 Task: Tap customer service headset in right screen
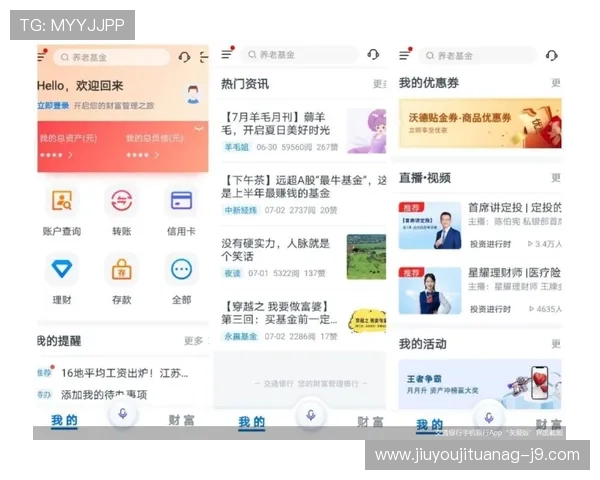tap(551, 56)
